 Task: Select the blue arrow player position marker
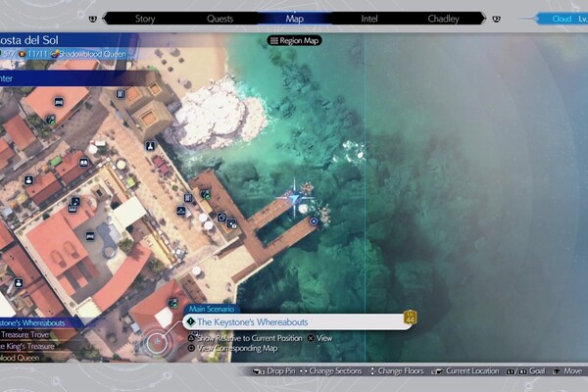coord(294,199)
